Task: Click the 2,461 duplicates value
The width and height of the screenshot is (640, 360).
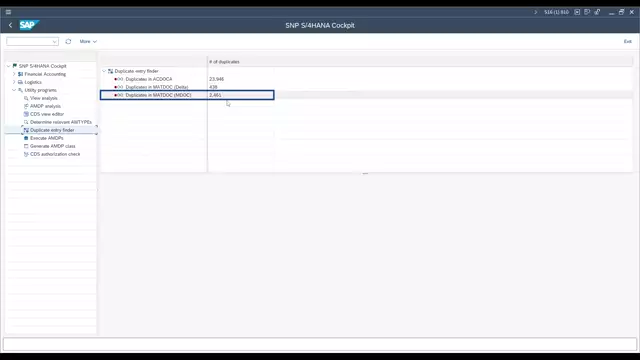Action: click(215, 95)
